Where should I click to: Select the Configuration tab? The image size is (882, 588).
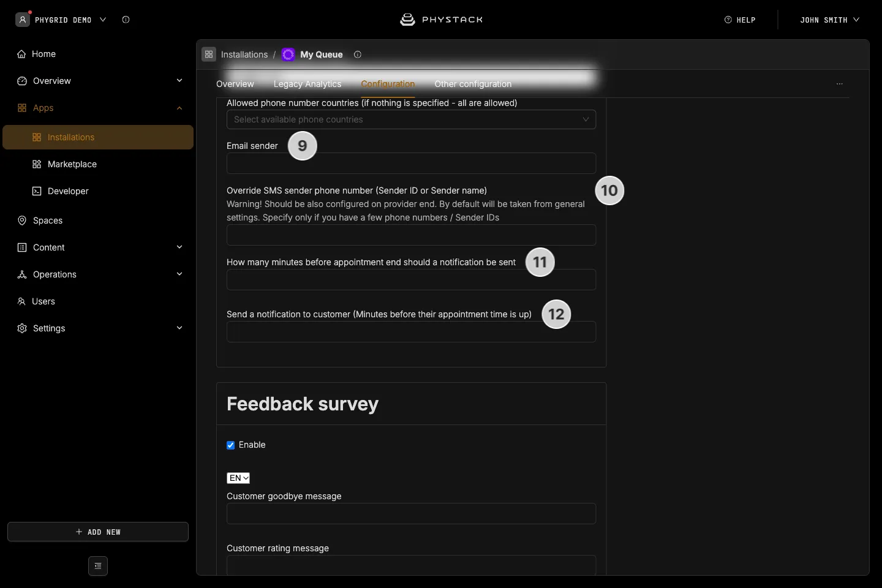(388, 84)
